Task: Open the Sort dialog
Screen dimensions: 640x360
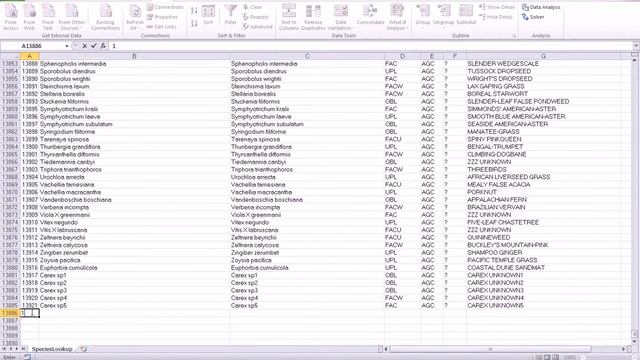Action: coord(208,16)
